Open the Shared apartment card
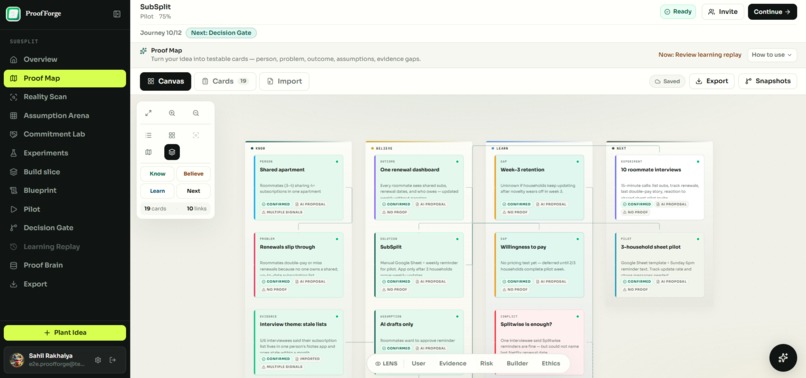Screen dimensions: 806x378 [299, 188]
